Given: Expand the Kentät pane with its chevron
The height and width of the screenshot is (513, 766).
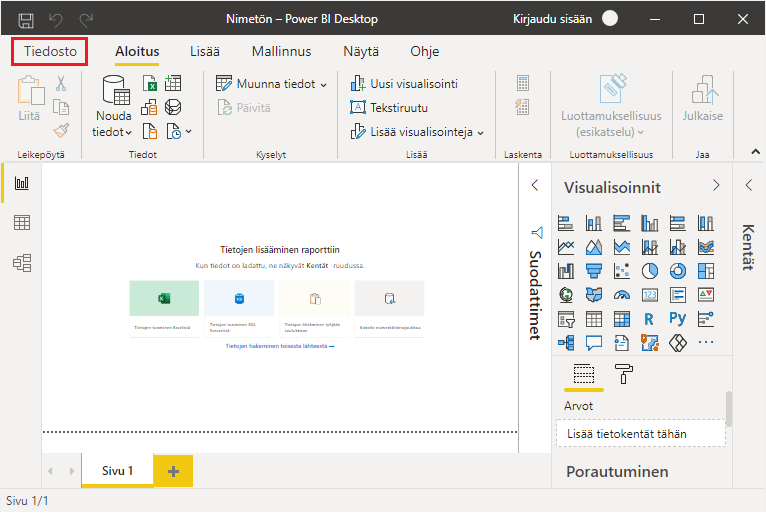Looking at the screenshot, I should (748, 185).
